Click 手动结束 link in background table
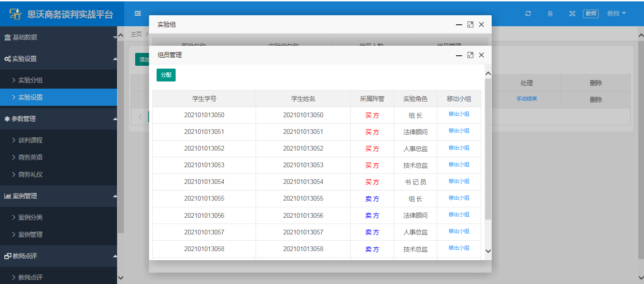The height and width of the screenshot is (284, 644). pos(526,99)
